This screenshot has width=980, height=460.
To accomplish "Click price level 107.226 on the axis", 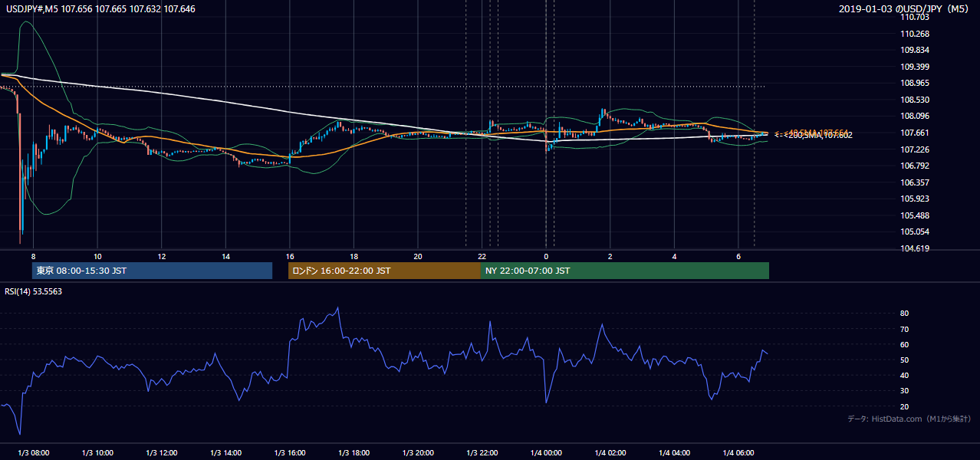I will tap(915, 149).
